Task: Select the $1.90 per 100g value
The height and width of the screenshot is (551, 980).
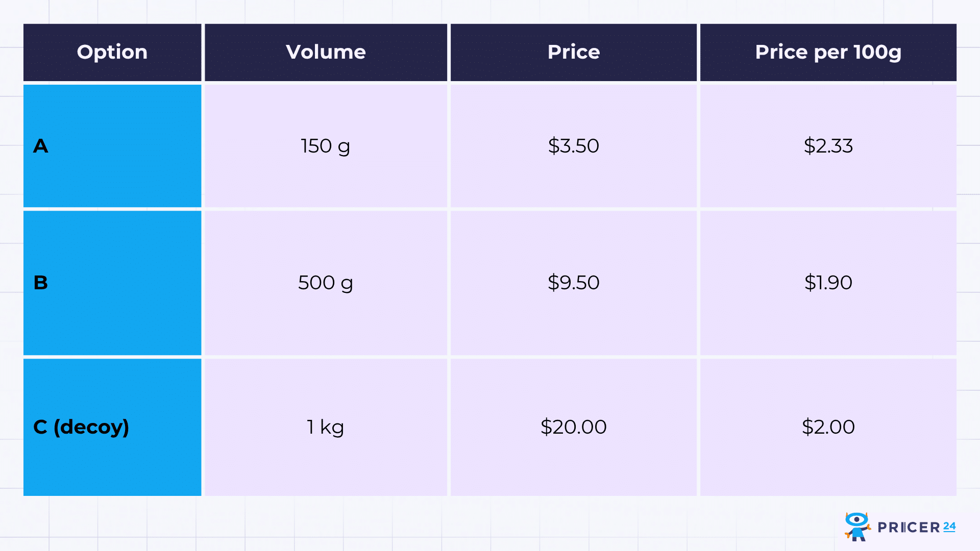Action: tap(828, 283)
